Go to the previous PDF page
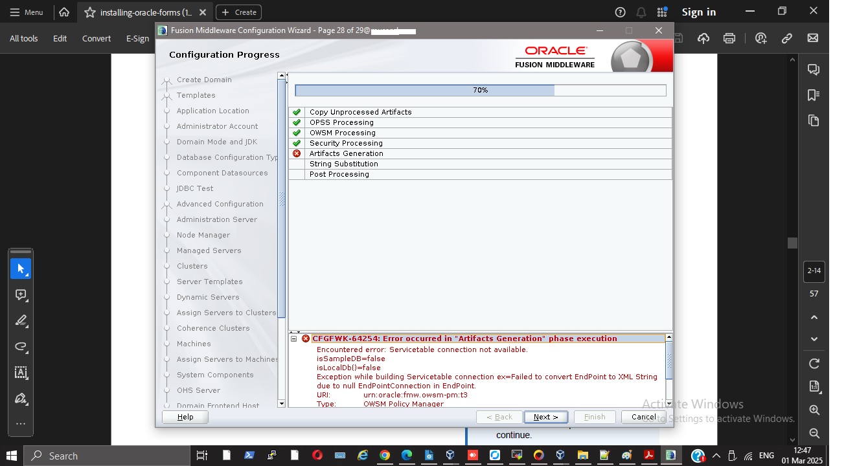868x466 pixels. (x=814, y=317)
